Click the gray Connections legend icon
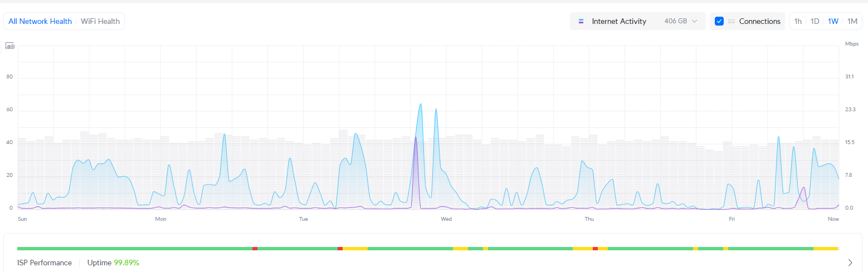The width and height of the screenshot is (868, 272). pyautogui.click(x=732, y=21)
